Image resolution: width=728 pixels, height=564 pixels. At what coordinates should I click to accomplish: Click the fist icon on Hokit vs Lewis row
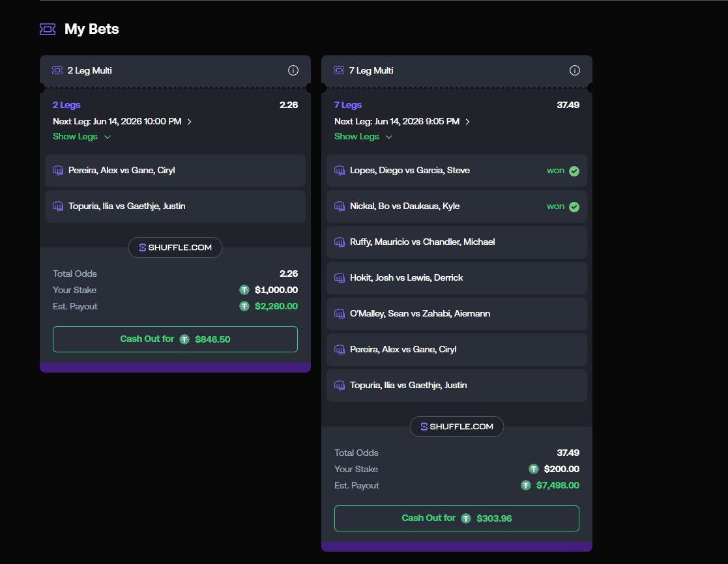pos(340,278)
